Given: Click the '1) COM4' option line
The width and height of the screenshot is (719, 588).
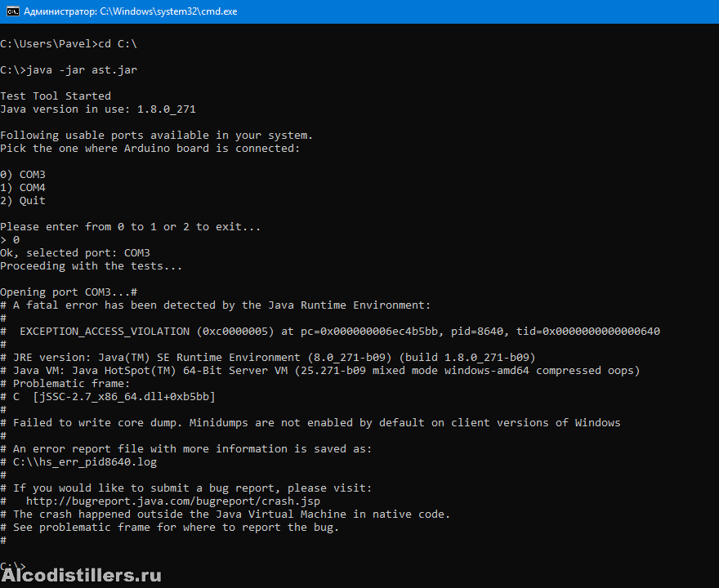Looking at the screenshot, I should click(x=23, y=188).
